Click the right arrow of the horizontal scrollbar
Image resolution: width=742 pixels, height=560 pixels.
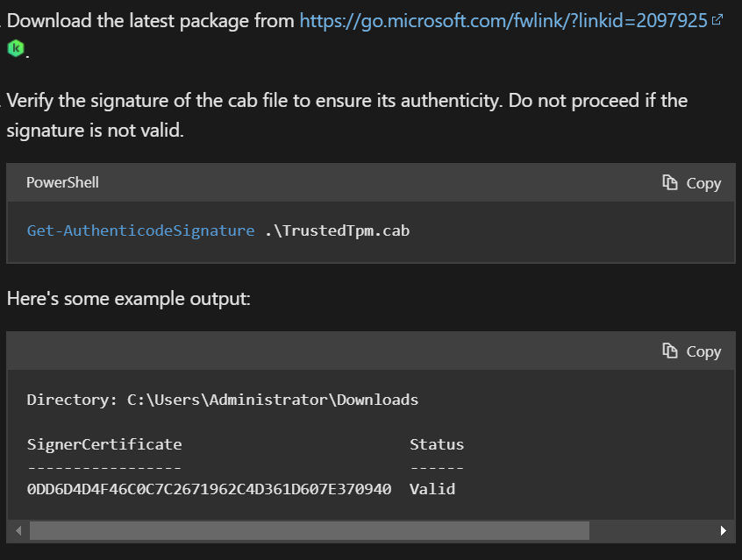tap(724, 530)
